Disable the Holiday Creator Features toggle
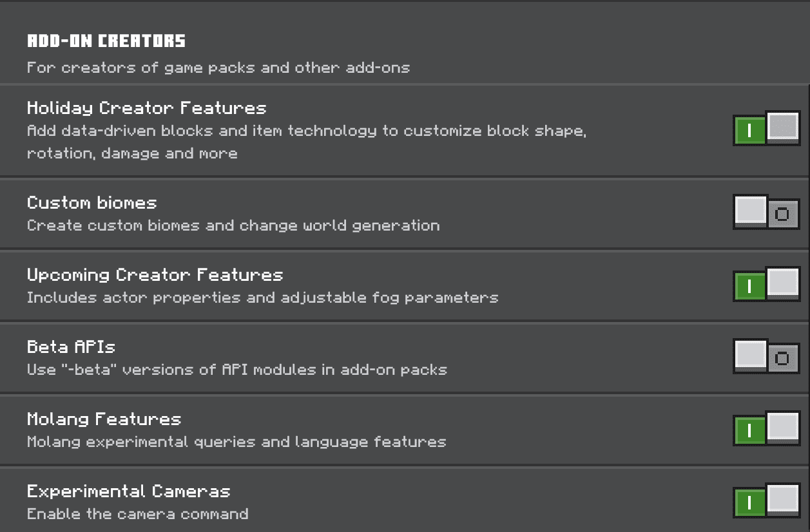This screenshot has height=532, width=810. (x=767, y=129)
